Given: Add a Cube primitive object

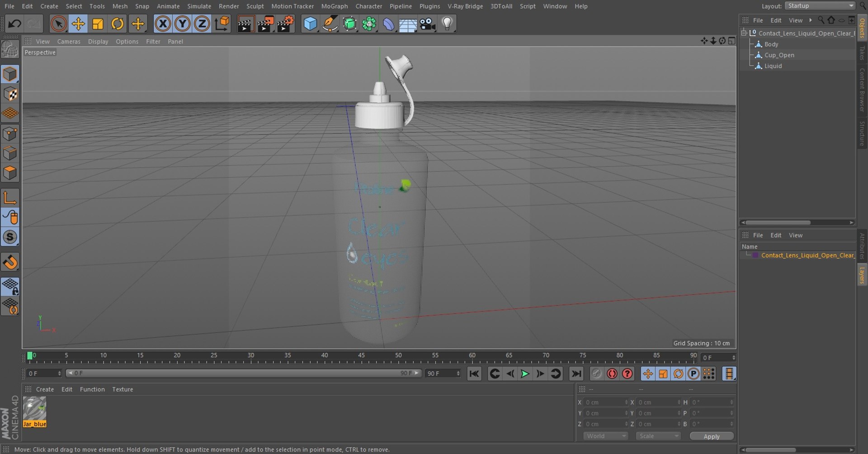Looking at the screenshot, I should click(x=310, y=24).
